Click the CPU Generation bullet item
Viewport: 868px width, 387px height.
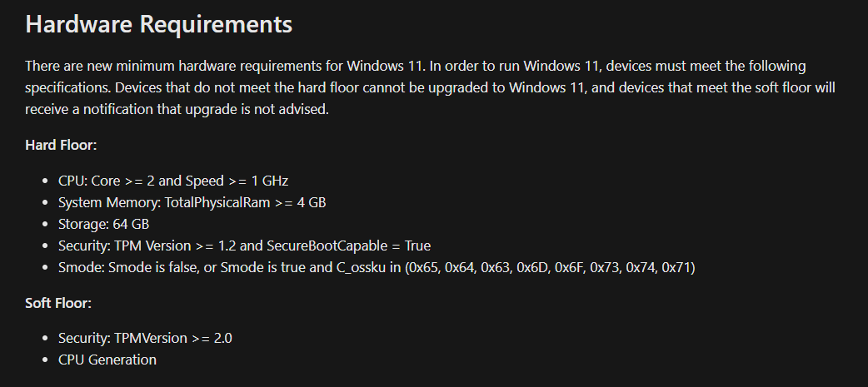(107, 360)
